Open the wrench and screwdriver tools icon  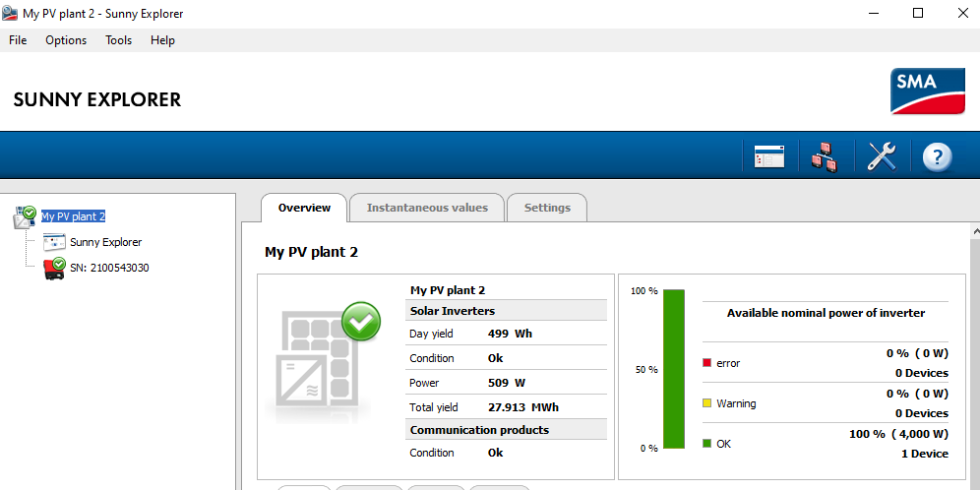point(882,156)
